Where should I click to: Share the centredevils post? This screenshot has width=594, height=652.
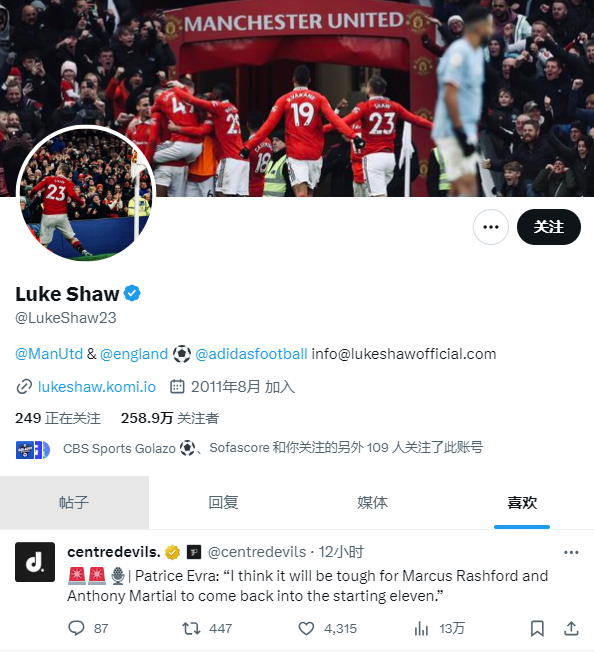[x=571, y=628]
